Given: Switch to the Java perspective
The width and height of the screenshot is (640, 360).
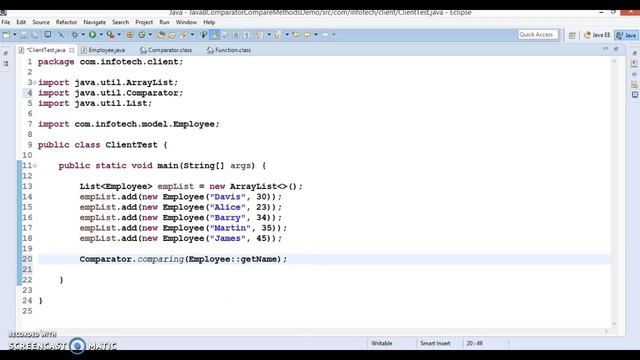Looking at the screenshot, I should 626,35.
